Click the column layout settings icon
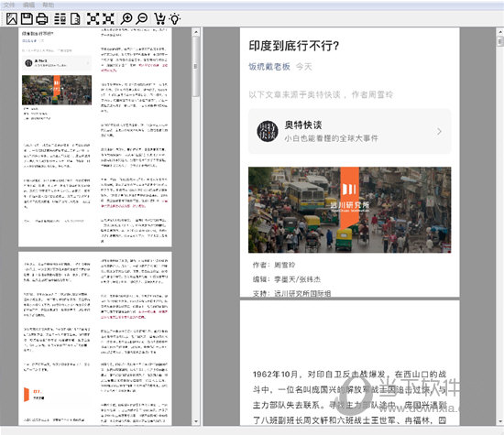 click(60, 19)
